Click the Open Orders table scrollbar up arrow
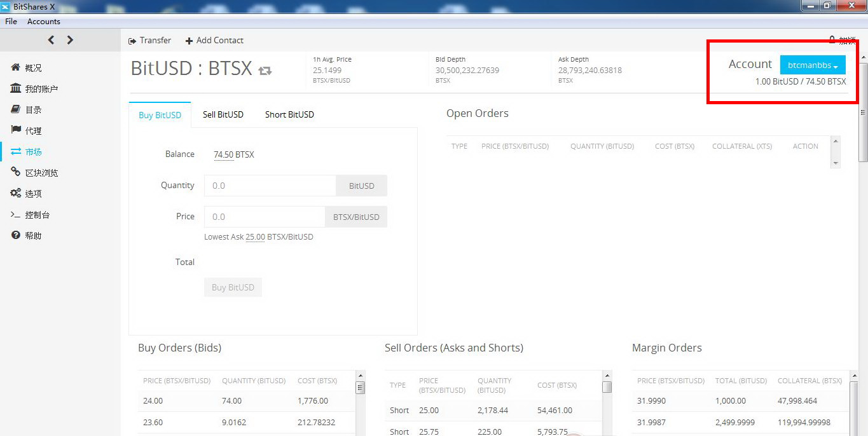This screenshot has width=868, height=436. (x=836, y=140)
